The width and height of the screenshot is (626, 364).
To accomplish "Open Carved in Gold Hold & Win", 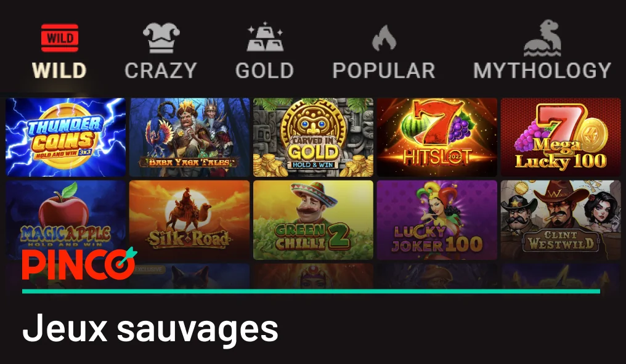I will click(313, 137).
